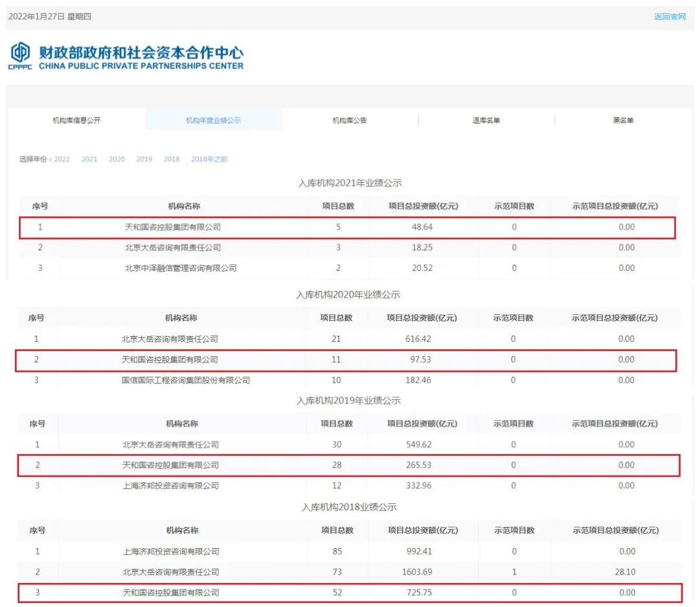Select 天和国咨控股集团有限公司 in the 2019 table
Screen dimensions: 700x607
(x=170, y=465)
